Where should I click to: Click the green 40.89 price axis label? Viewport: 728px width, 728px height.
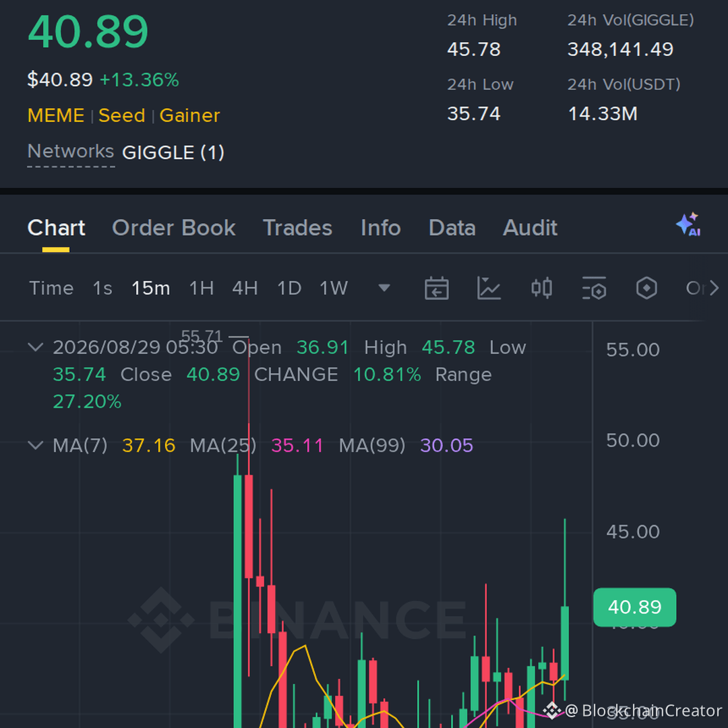tap(635, 607)
